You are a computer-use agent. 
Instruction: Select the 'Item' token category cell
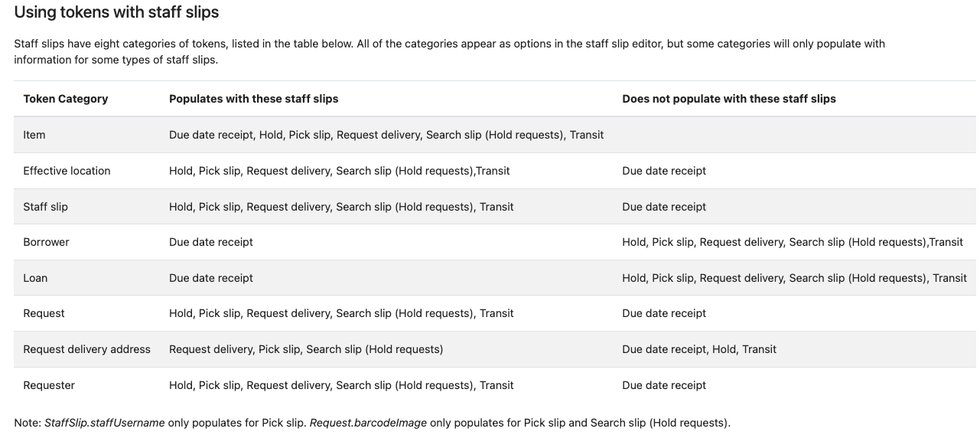click(x=34, y=135)
